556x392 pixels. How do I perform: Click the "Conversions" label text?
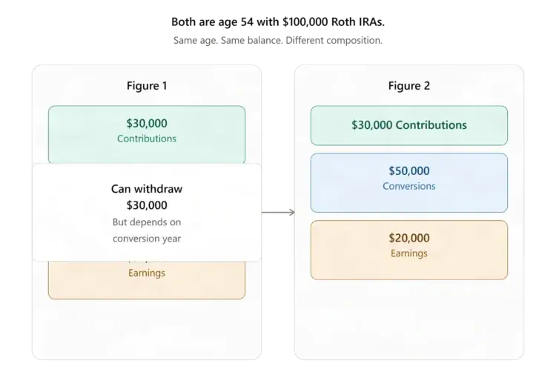pyautogui.click(x=408, y=186)
